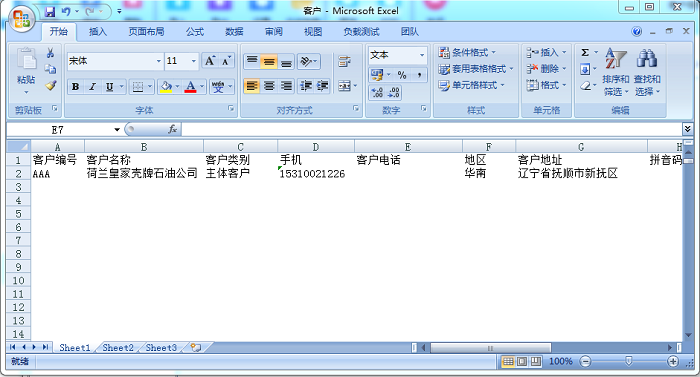Apply cell borders icon
The image size is (700, 377).
pos(138,87)
